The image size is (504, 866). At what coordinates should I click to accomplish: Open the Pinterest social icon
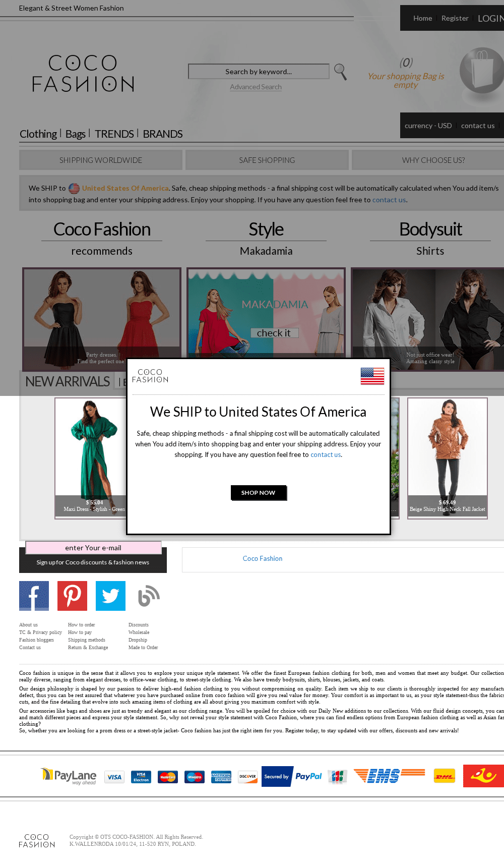tap(72, 596)
